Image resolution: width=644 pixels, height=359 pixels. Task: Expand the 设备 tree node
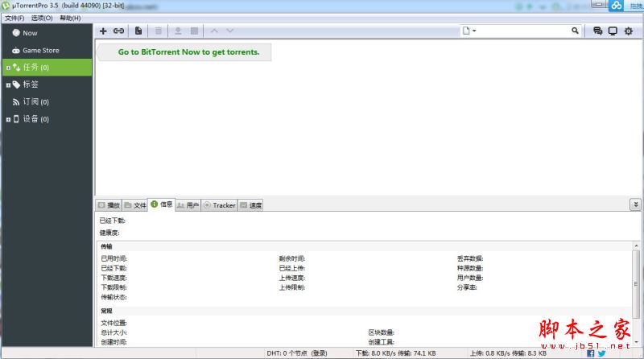click(x=8, y=119)
